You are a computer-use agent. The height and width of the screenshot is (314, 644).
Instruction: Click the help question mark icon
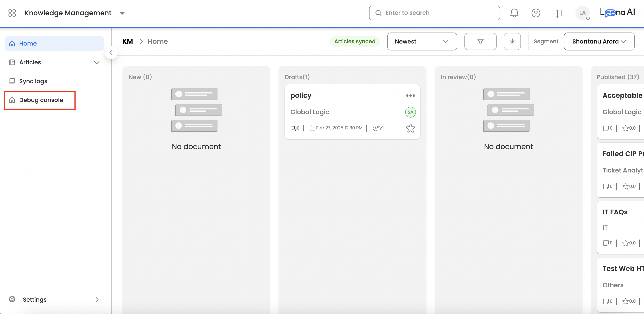(x=535, y=13)
